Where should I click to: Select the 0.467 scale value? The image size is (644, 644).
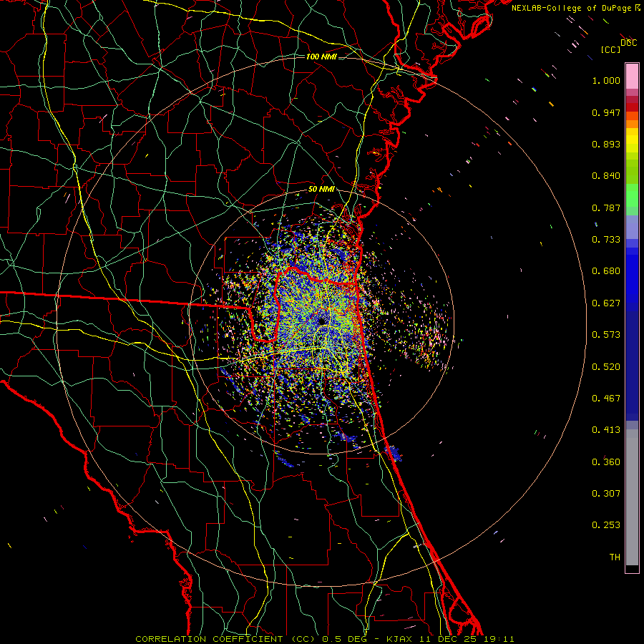click(606, 399)
